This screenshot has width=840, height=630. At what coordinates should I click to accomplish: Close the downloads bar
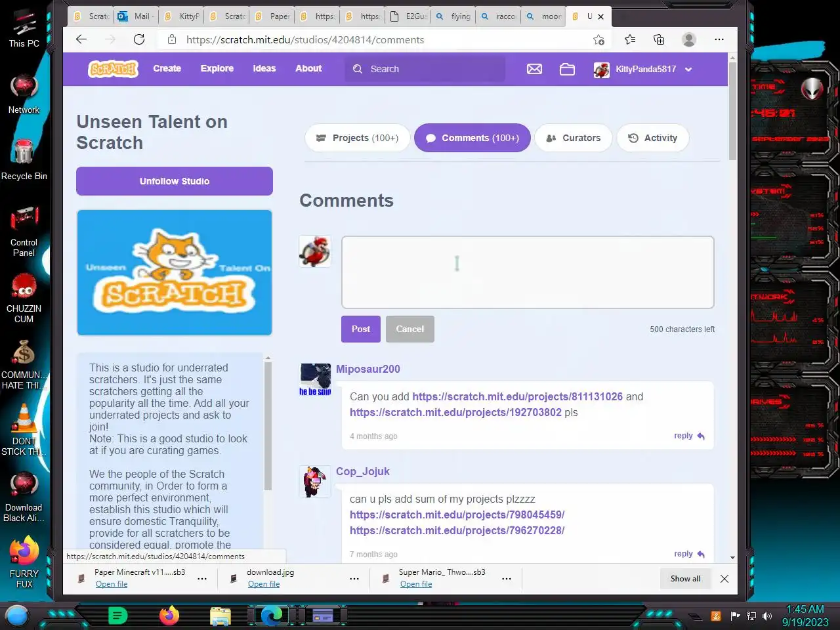coord(724,579)
